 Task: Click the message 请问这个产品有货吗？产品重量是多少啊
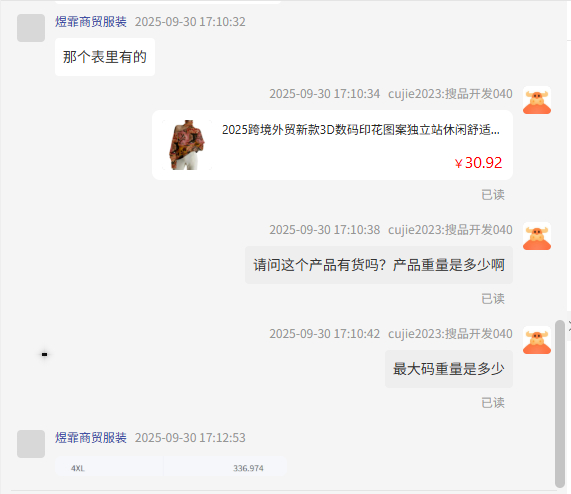tap(379, 265)
